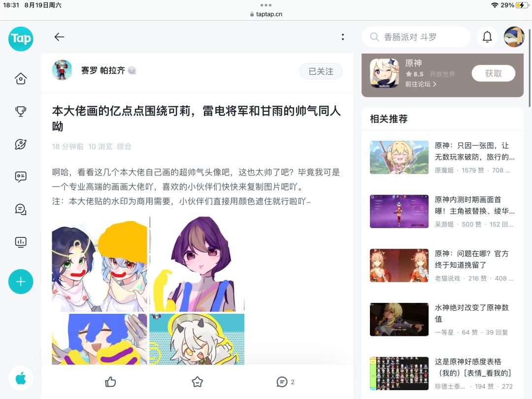View the two-character fan art image
This screenshot has height=399, width=532.
[100, 265]
